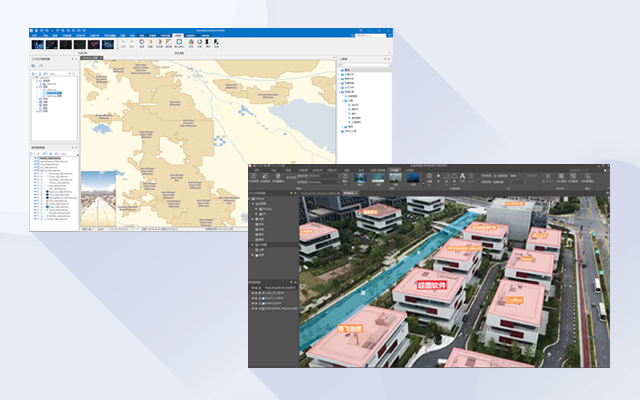Expand first folder in light window toolbox tree
The image size is (640, 400).
pyautogui.click(x=339, y=70)
